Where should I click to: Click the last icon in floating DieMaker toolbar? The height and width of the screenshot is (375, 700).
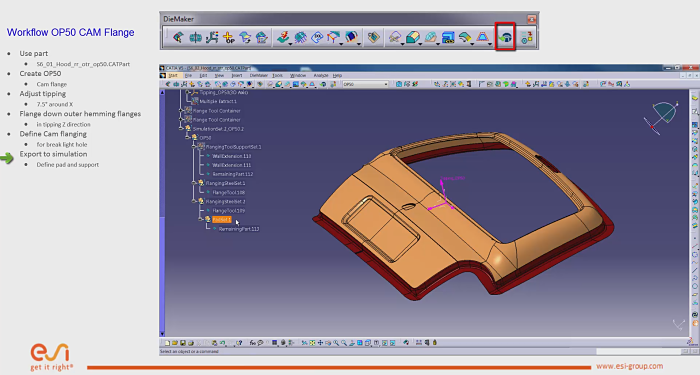tap(526, 37)
